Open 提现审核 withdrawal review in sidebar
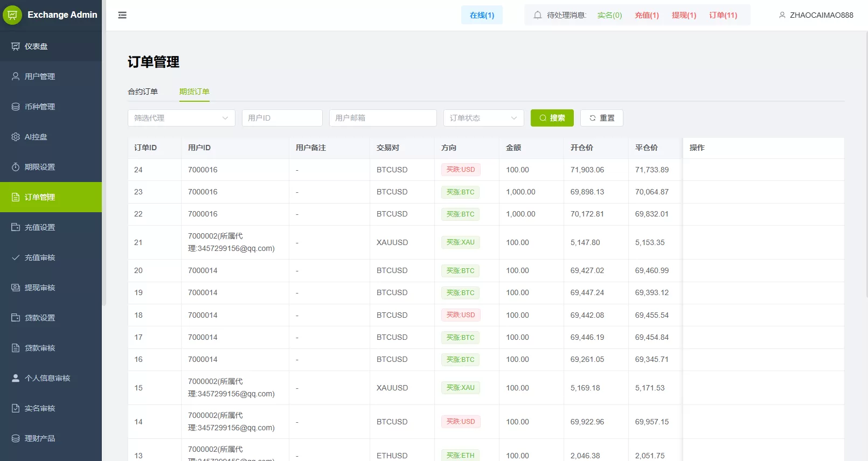 tap(39, 288)
